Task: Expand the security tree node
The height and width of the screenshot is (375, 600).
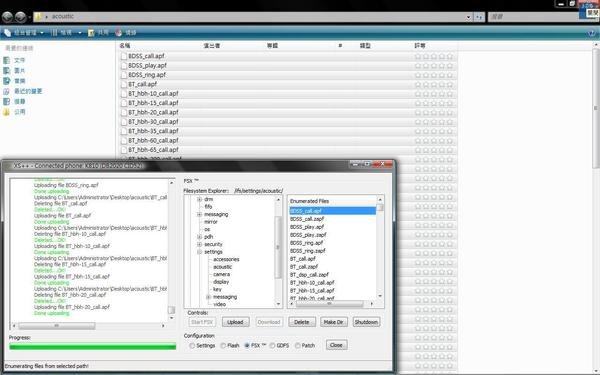Action: (x=199, y=244)
